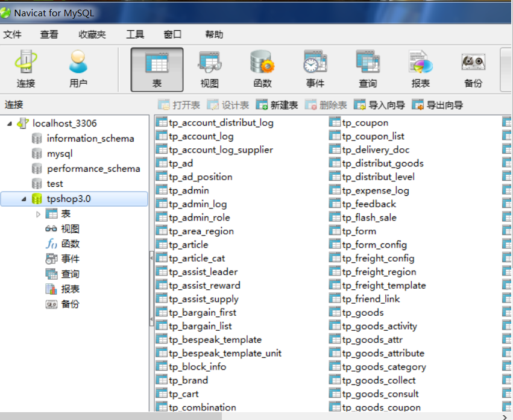
Task: Click the scroll right arrow at bottom
Action: [x=505, y=417]
